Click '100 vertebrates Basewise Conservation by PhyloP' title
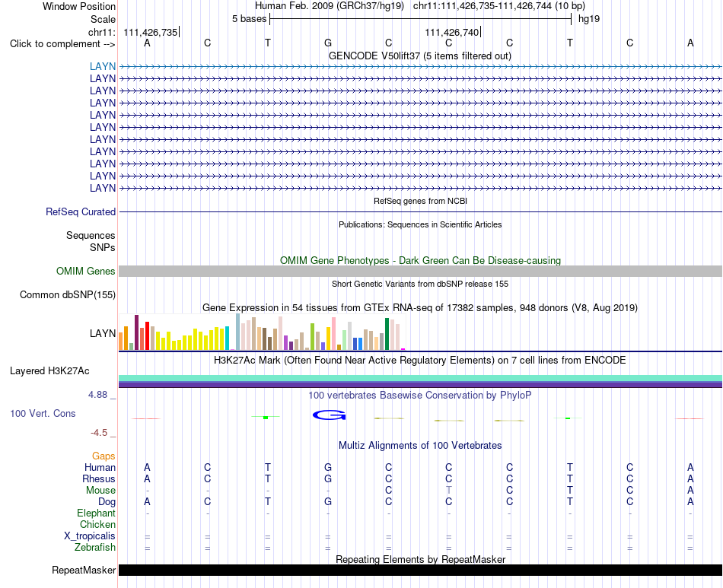 click(420, 395)
